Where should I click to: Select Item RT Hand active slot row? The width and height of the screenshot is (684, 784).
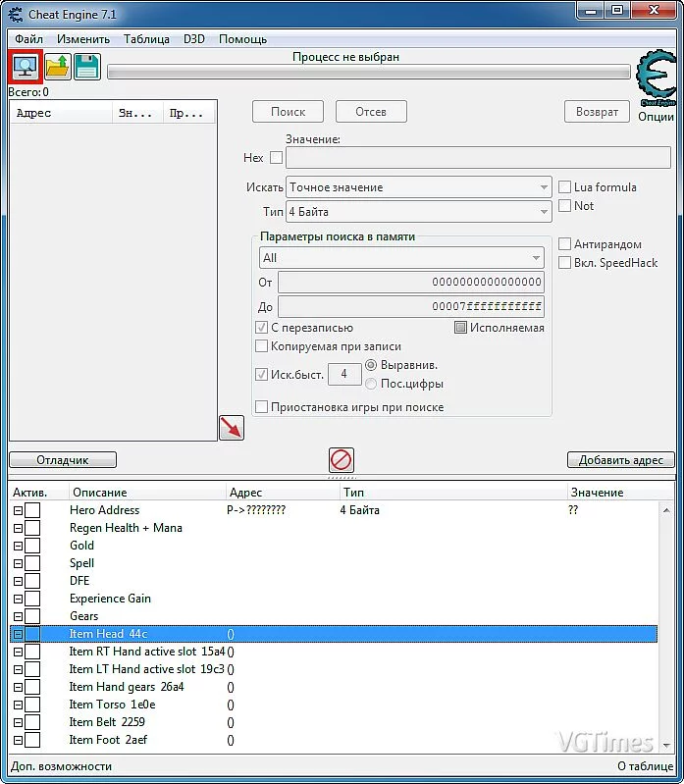click(x=334, y=652)
